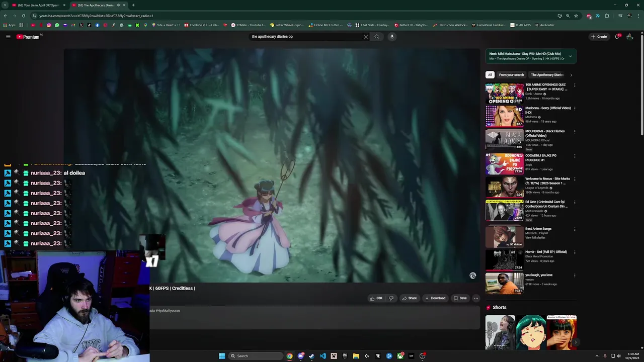Open more actions under the video
Image resolution: width=644 pixels, height=362 pixels.
coord(476,298)
